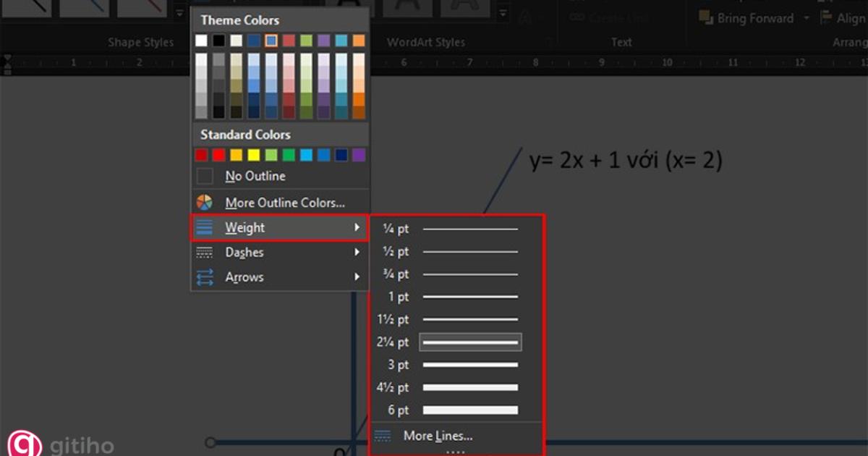
Task: Select 2¼ pt line weight
Action: tap(456, 342)
